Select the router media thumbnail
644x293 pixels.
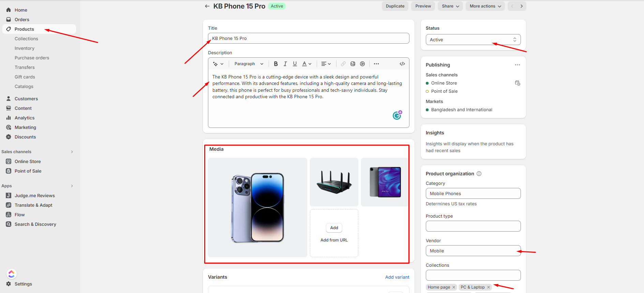click(334, 182)
